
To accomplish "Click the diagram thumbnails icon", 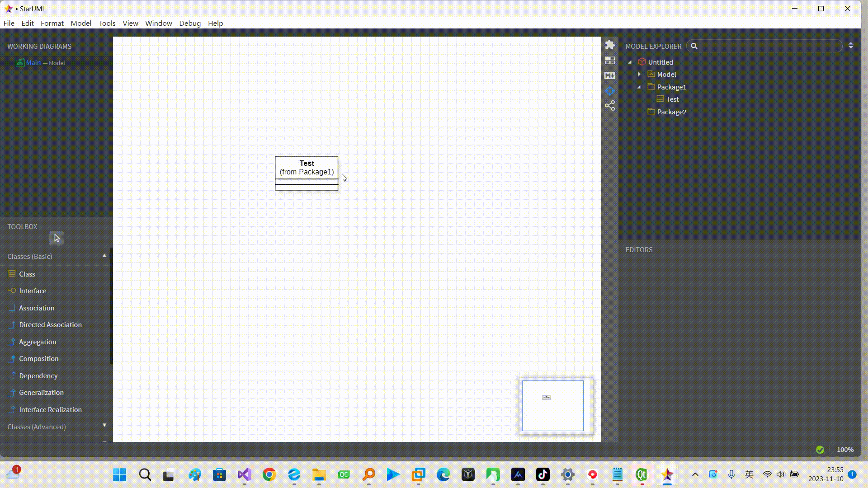I will 610,61.
